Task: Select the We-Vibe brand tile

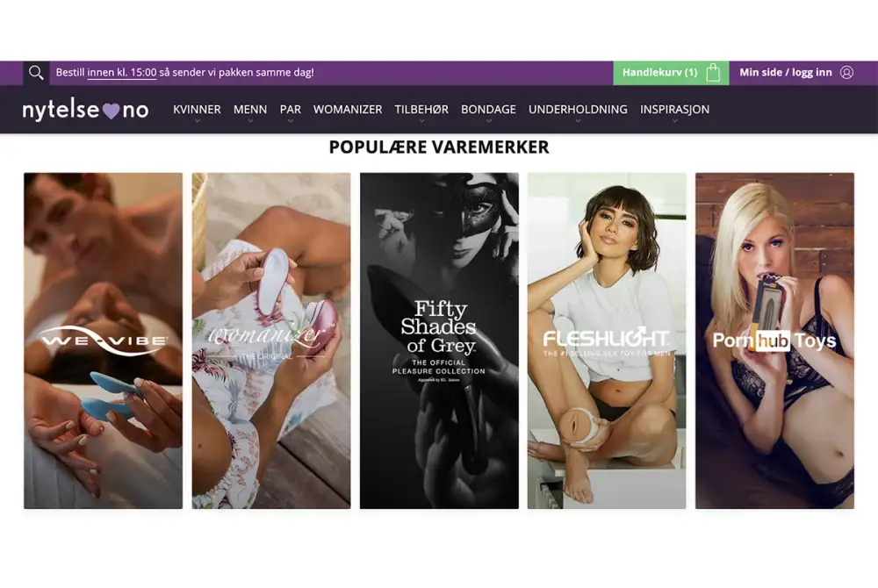Action: click(x=103, y=341)
